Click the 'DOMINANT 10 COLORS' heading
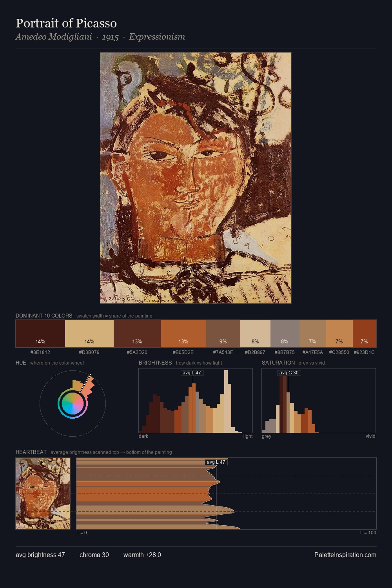 44,316
